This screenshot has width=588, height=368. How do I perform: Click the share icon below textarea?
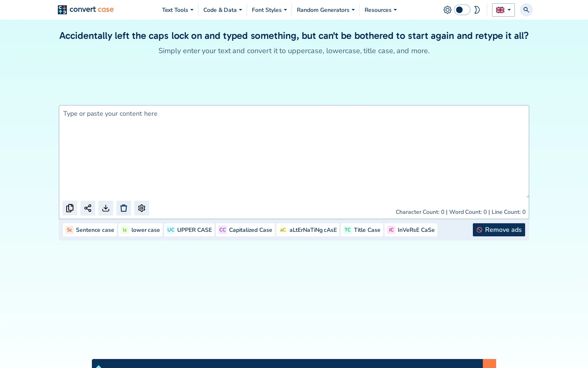[88, 208]
